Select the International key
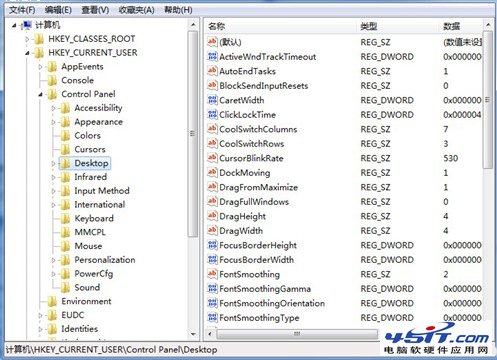The height and width of the screenshot is (360, 497). click(x=100, y=205)
